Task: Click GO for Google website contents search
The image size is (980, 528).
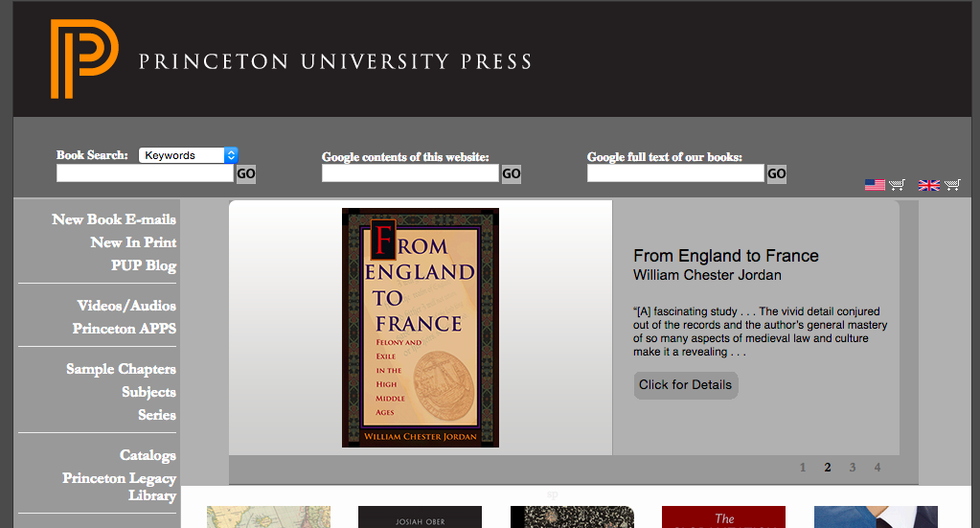Action: coord(512,173)
